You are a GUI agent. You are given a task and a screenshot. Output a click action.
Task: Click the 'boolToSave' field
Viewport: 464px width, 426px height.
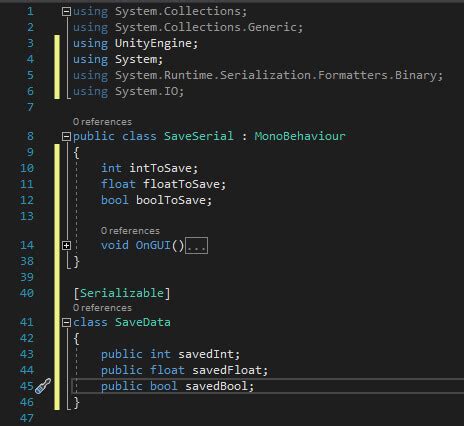click(x=171, y=200)
